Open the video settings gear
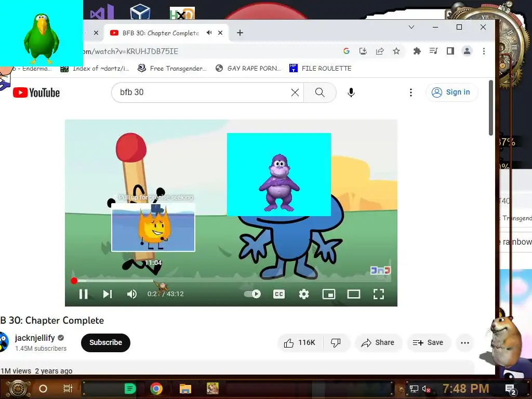This screenshot has height=399, width=532. coord(303,294)
